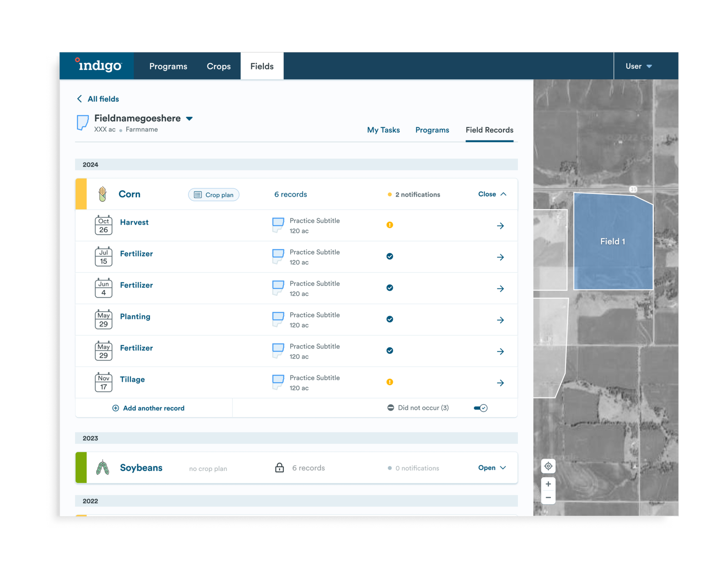Open the Corn Crop plan

(x=214, y=195)
